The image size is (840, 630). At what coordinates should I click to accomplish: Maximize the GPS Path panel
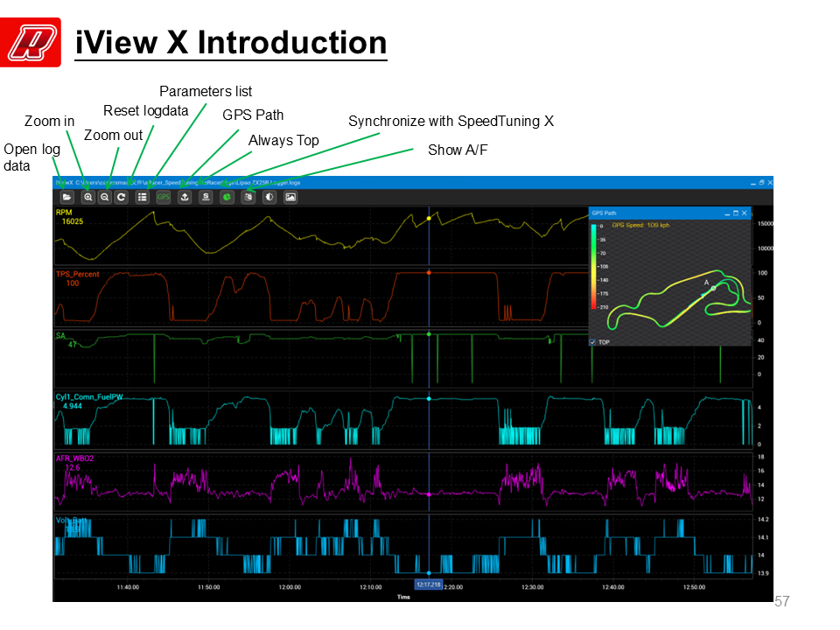pyautogui.click(x=736, y=213)
